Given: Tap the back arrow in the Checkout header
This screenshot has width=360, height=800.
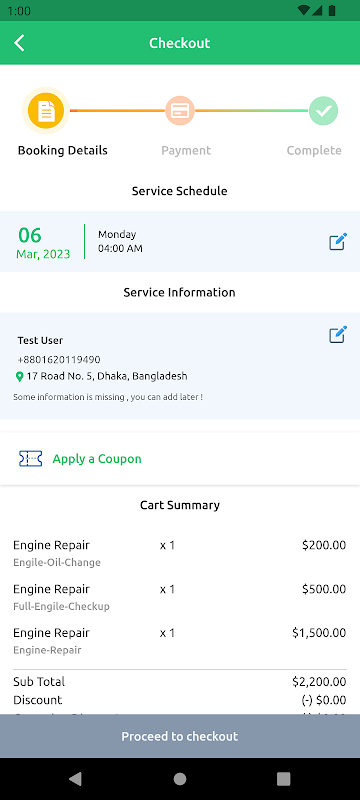Looking at the screenshot, I should [x=19, y=43].
